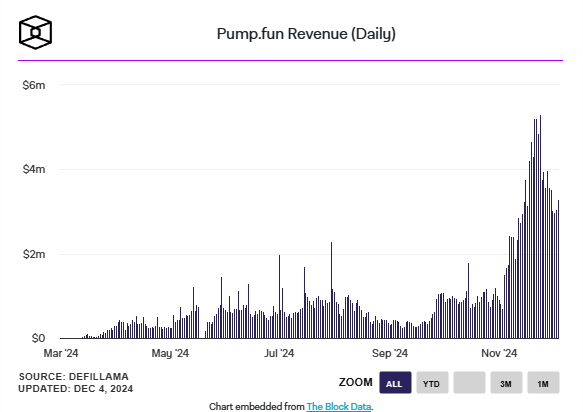The height and width of the screenshot is (412, 583).
Task: Click the Mar '24 x-axis label
Action: pyautogui.click(x=61, y=353)
